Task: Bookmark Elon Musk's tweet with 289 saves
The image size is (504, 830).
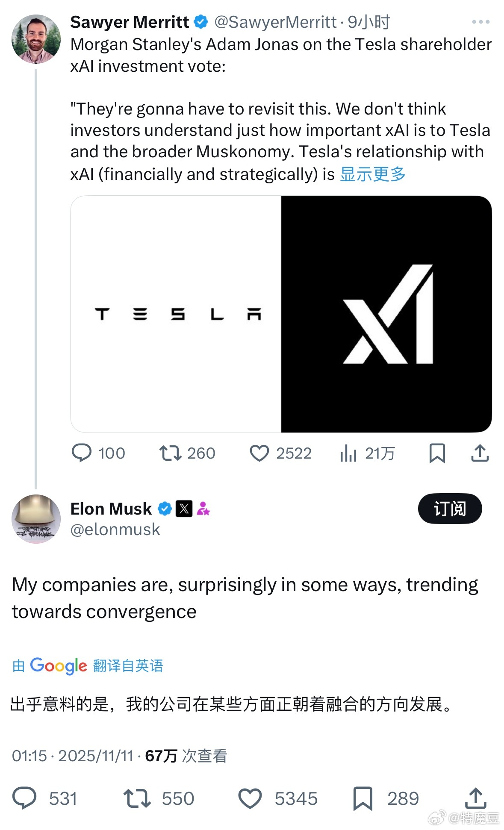Action: click(363, 798)
